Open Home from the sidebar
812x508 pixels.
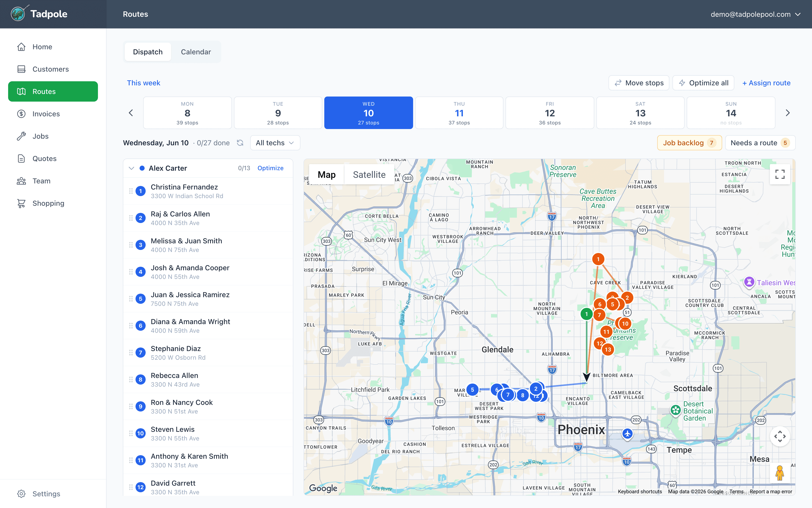53,47
